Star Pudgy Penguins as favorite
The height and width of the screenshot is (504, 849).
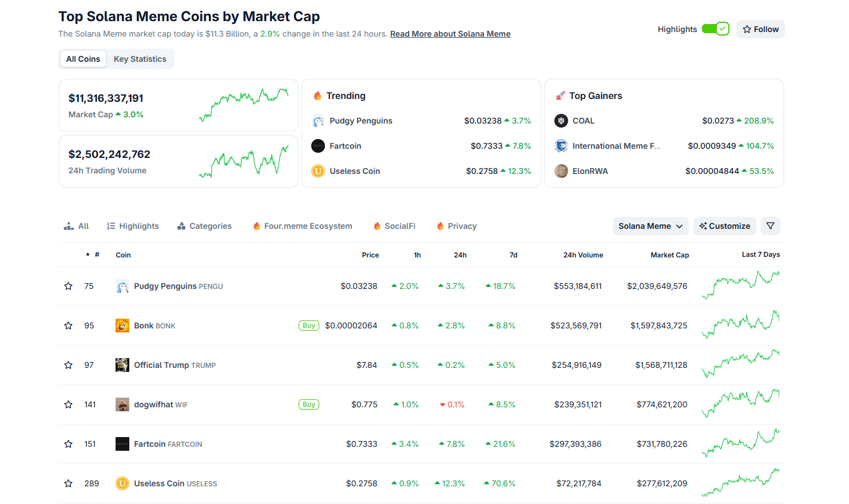[x=69, y=286]
